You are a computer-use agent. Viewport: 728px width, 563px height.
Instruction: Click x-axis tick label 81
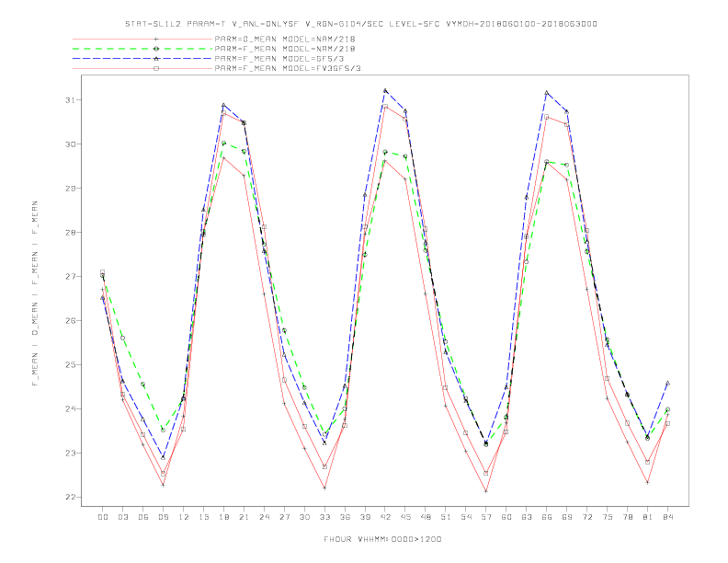648,517
